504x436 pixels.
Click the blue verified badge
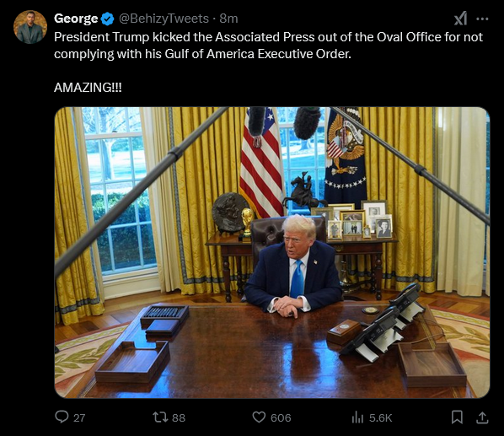point(107,19)
